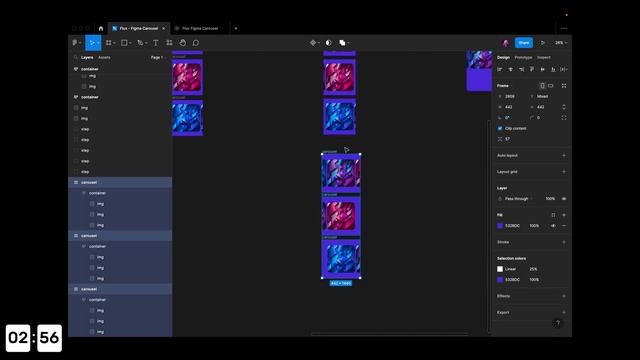Click the user avatar icon

click(x=506, y=42)
